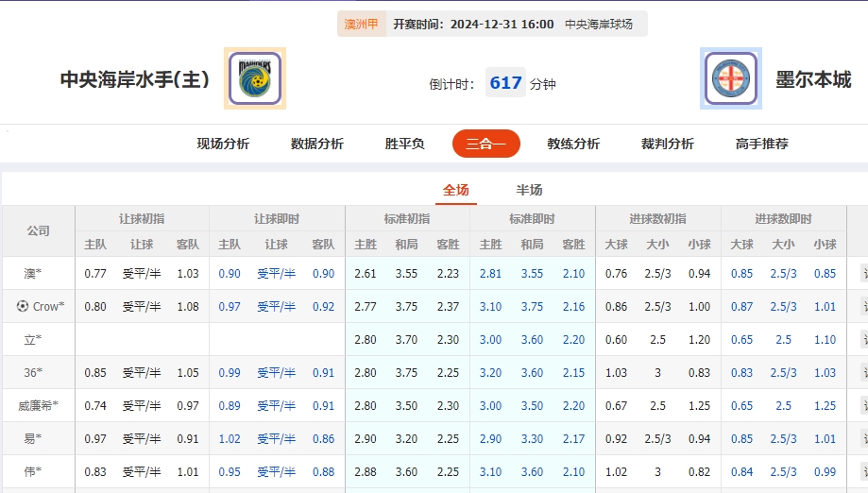
Task: Open the 高手推荐 tab
Action: [x=762, y=144]
